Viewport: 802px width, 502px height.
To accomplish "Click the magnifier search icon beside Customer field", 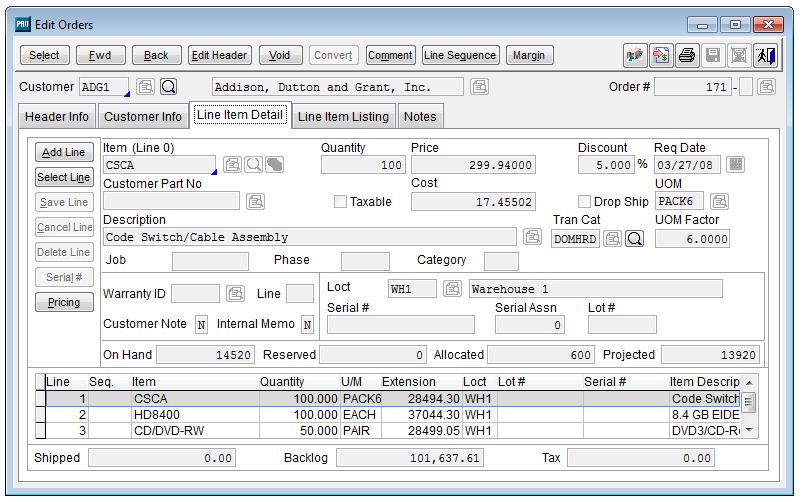I will point(168,86).
